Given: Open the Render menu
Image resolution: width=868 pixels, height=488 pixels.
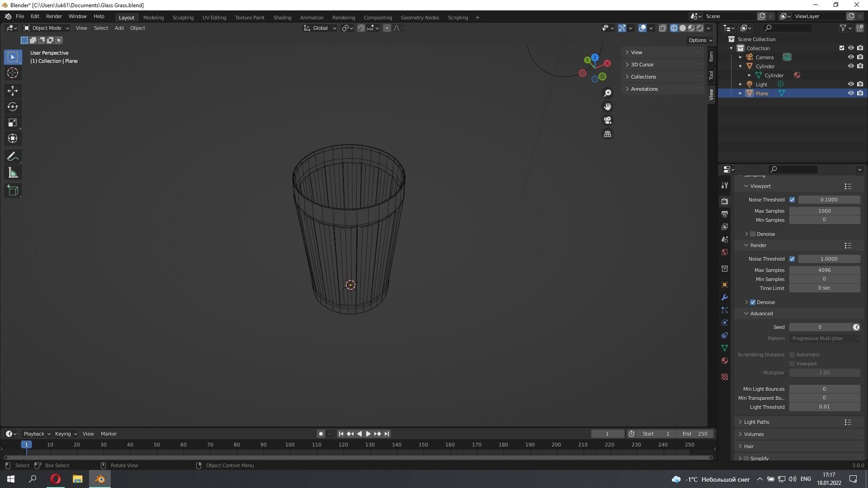Looking at the screenshot, I should 54,16.
